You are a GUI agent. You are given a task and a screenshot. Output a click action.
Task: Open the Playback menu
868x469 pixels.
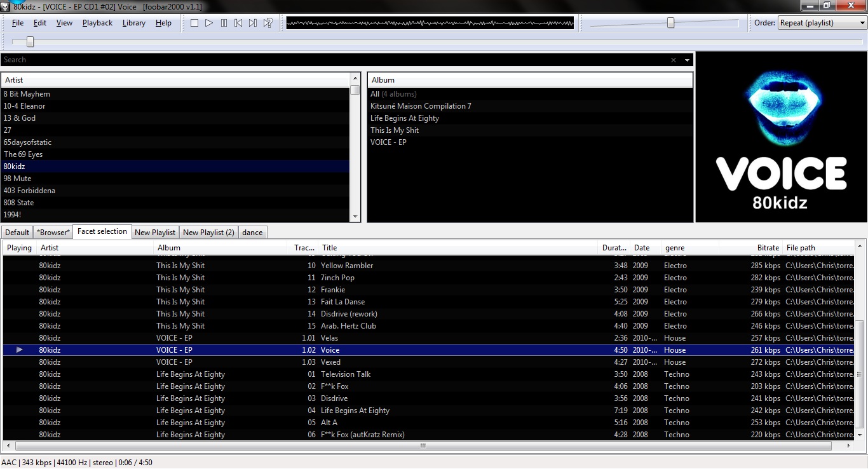[97, 23]
